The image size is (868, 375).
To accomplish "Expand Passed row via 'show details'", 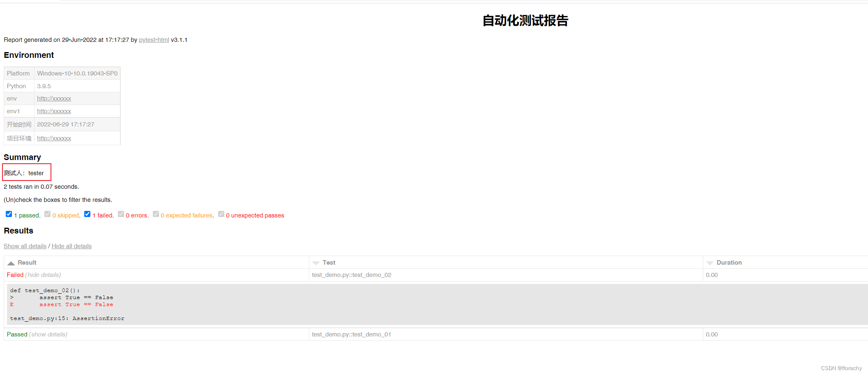I will point(48,334).
